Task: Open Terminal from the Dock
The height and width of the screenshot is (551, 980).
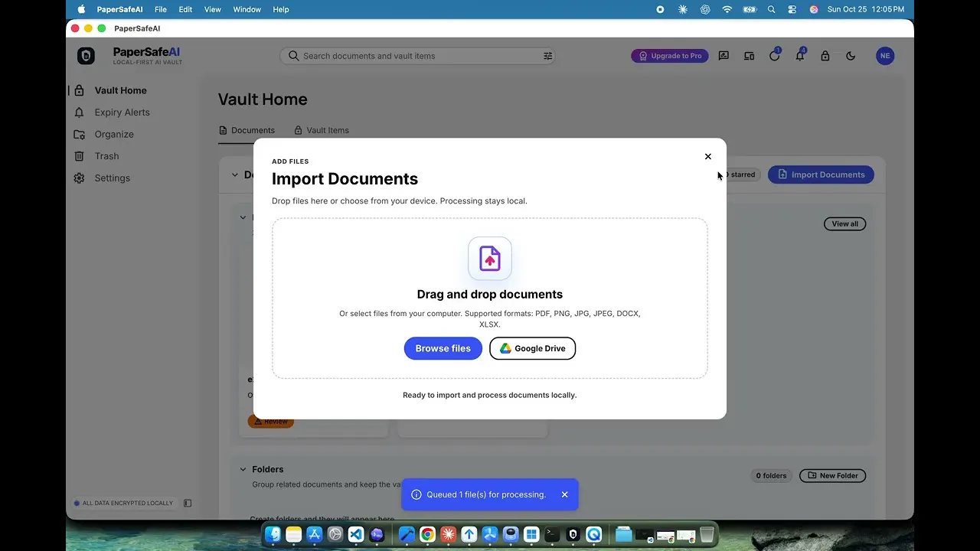Action: tap(552, 535)
